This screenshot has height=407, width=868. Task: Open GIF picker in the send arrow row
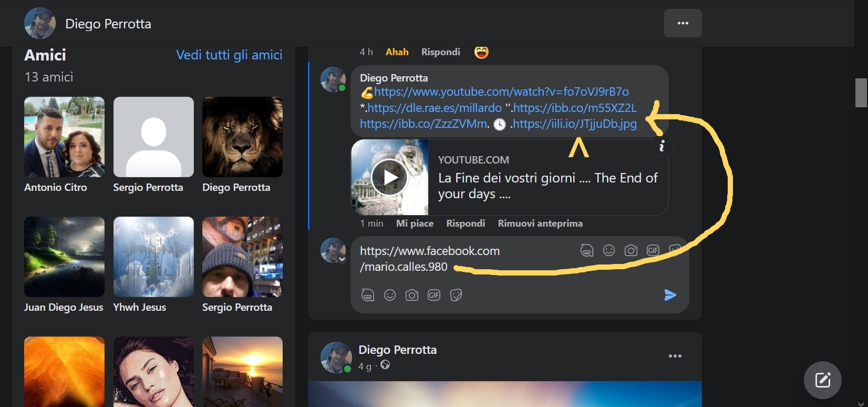434,295
